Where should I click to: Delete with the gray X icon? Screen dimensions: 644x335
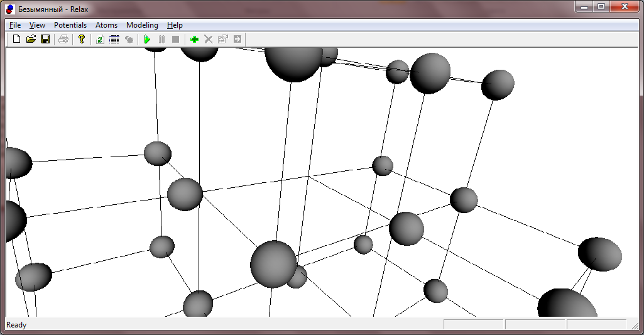click(x=208, y=39)
